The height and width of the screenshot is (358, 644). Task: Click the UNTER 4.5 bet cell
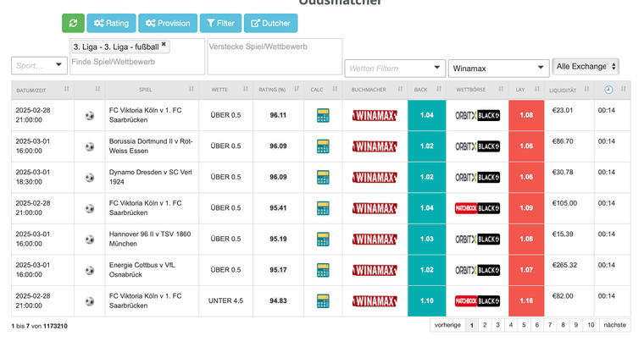point(225,301)
